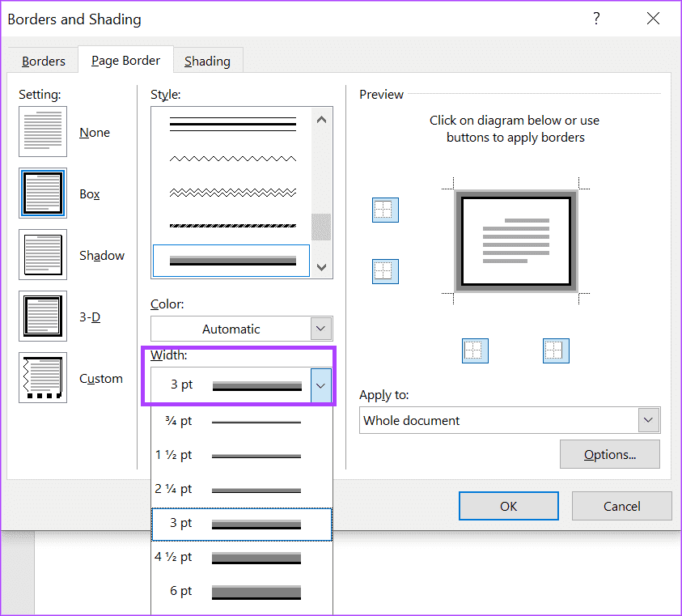Choose the Box border setting icon
Screen dimensions: 682x616
pos(43,194)
